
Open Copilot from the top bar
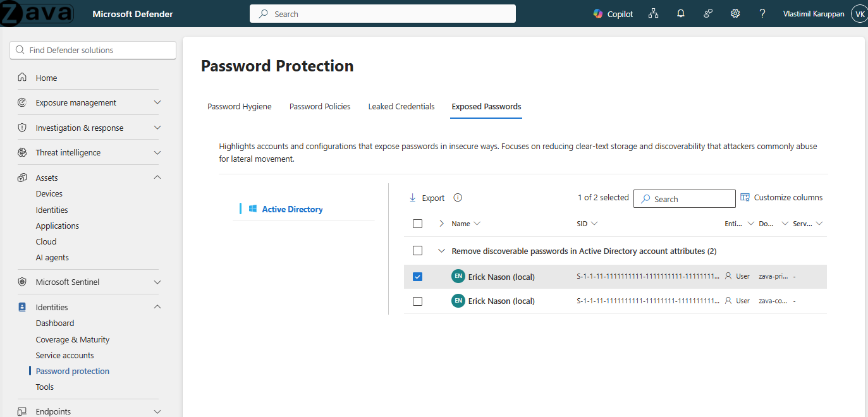(x=613, y=14)
